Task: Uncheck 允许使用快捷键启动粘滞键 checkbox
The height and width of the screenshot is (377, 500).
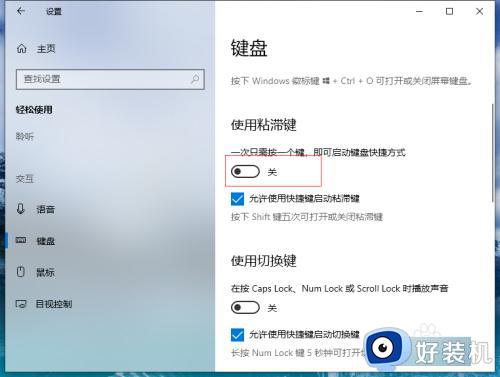Action: (237, 199)
